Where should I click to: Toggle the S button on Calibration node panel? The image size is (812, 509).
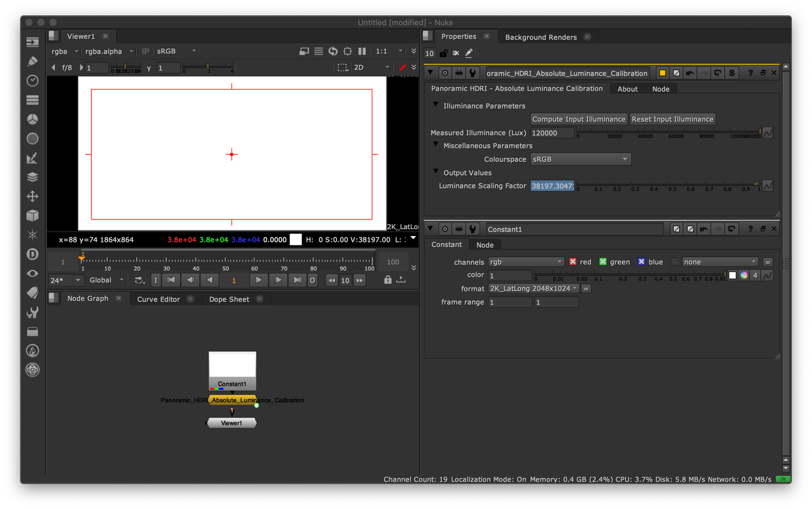coord(732,73)
